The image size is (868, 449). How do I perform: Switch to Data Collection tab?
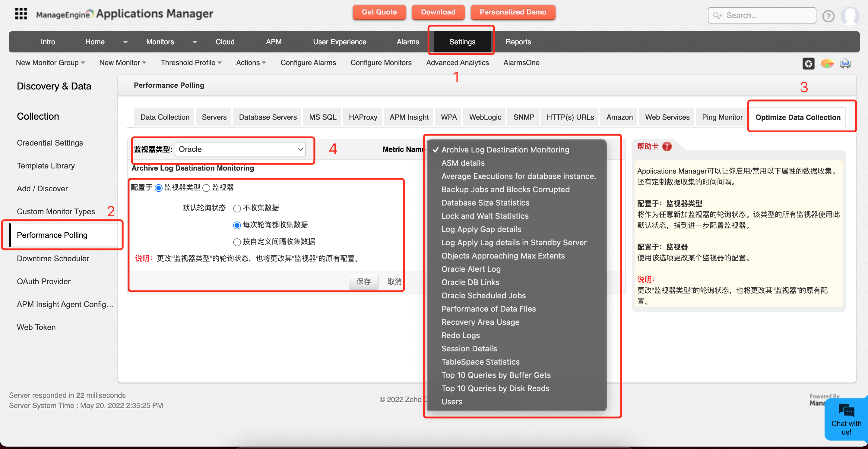165,117
